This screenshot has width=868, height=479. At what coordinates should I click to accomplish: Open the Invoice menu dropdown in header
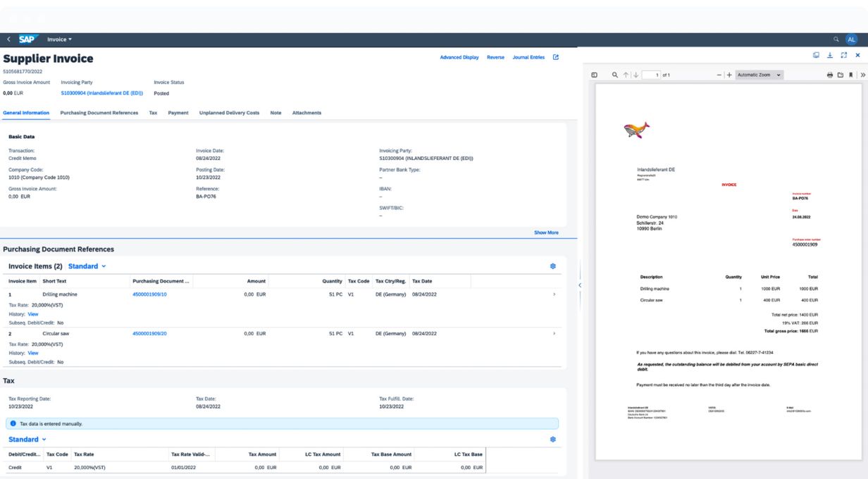(59, 39)
